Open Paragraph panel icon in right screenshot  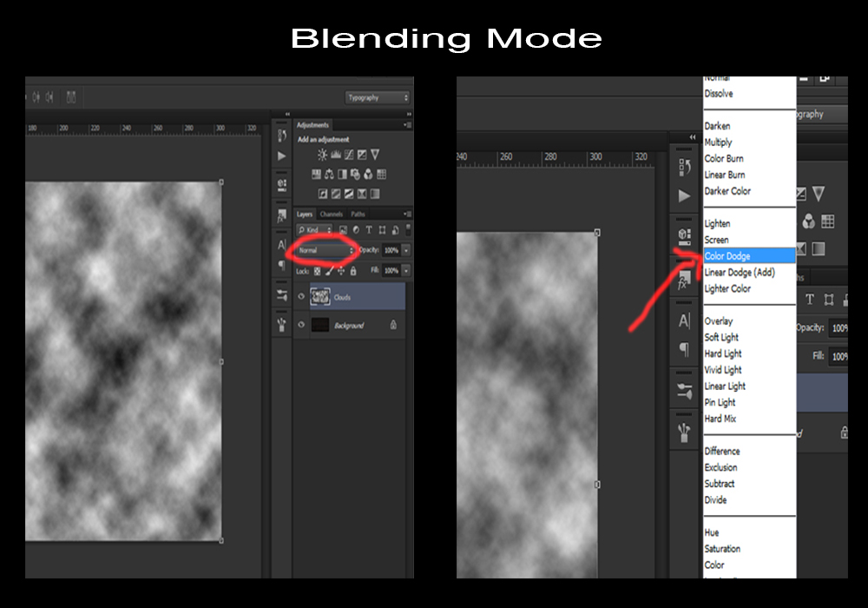click(x=684, y=349)
